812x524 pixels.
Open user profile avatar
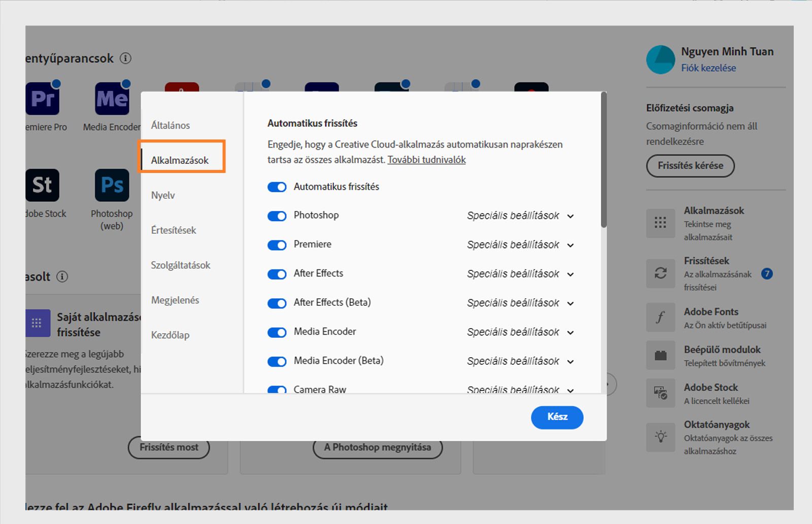click(x=660, y=59)
